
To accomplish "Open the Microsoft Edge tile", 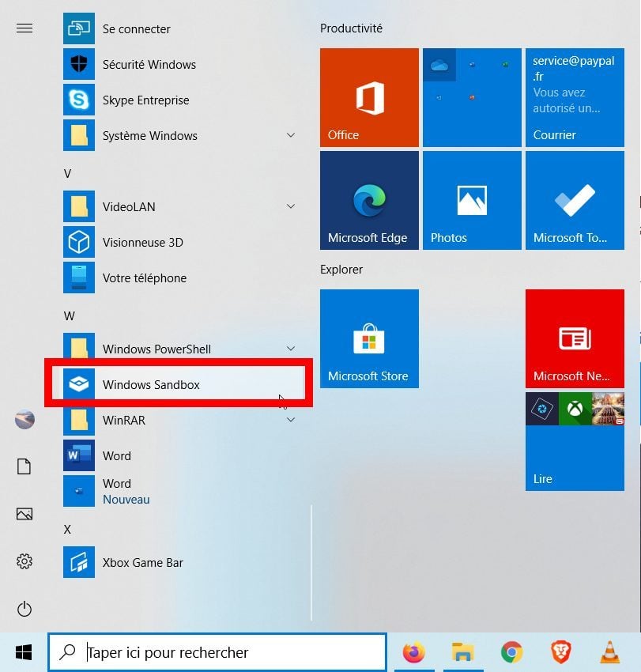I will 369,200.
